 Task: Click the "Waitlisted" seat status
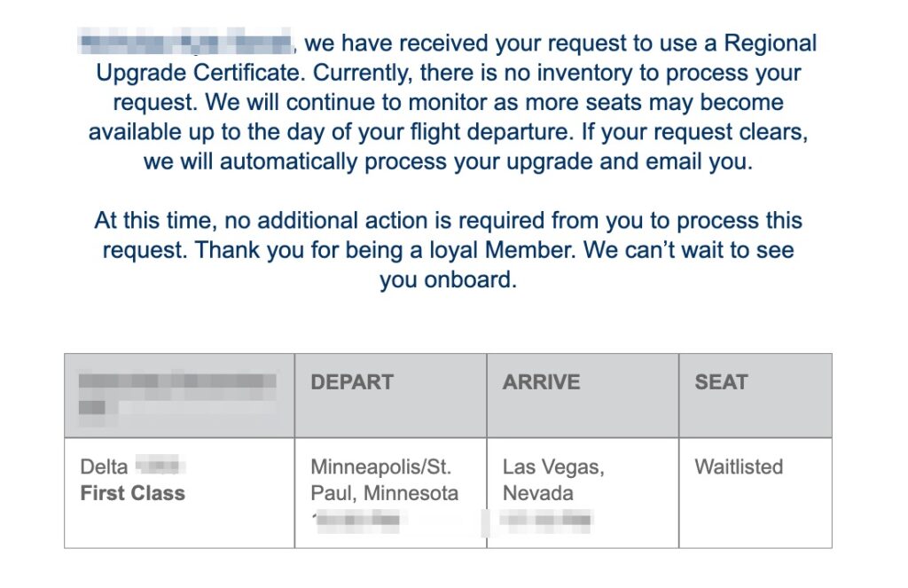[739, 466]
